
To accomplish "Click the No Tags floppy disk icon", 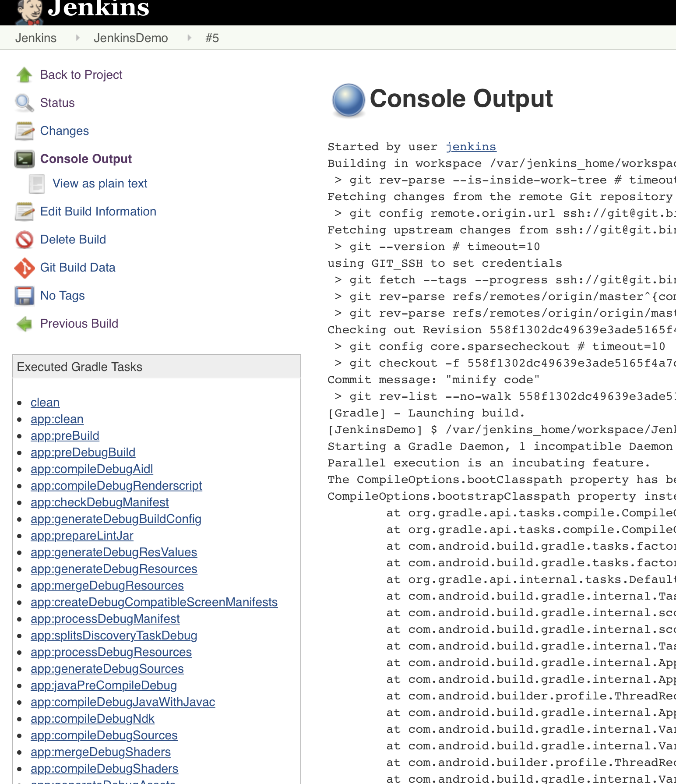I will 25,296.
